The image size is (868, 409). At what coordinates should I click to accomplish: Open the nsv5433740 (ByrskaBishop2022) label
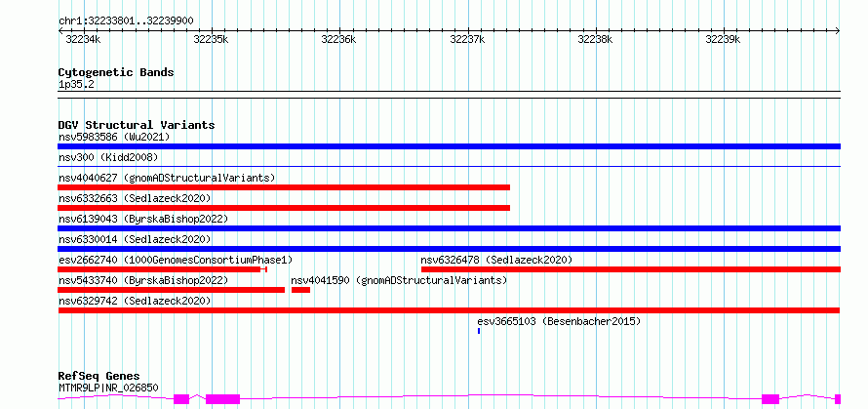(x=143, y=280)
